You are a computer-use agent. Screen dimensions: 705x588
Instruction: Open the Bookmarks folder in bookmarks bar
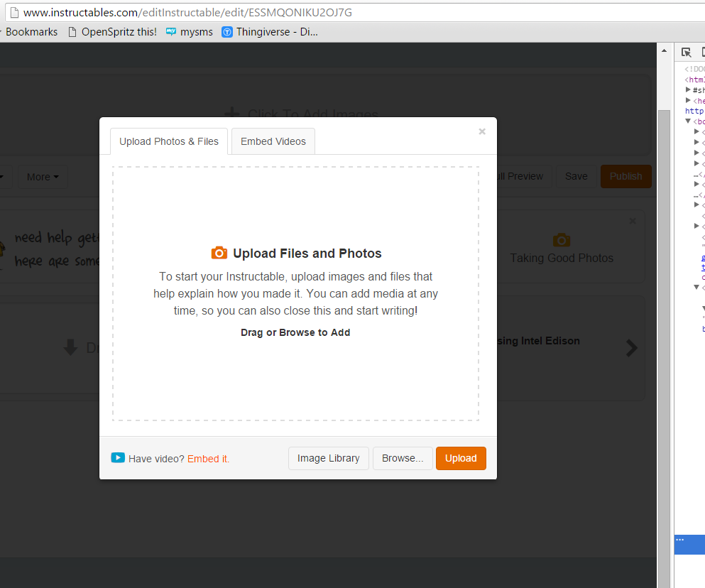[31, 32]
